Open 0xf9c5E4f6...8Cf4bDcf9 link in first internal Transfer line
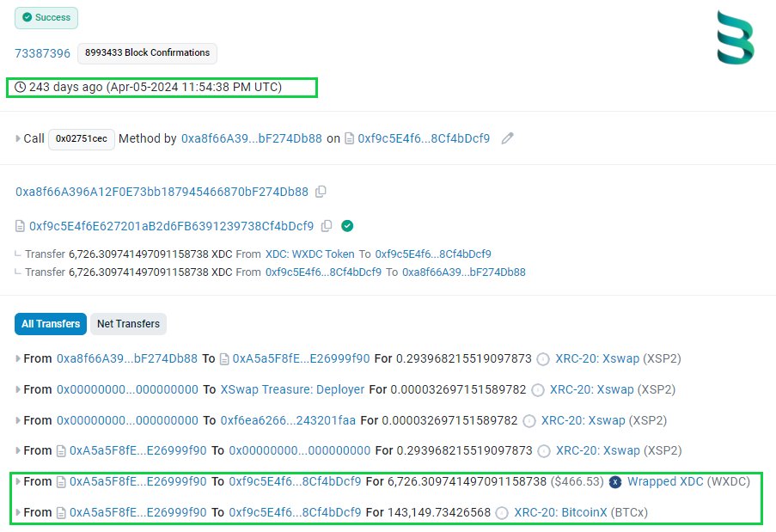The height and width of the screenshot is (532, 776). [433, 254]
